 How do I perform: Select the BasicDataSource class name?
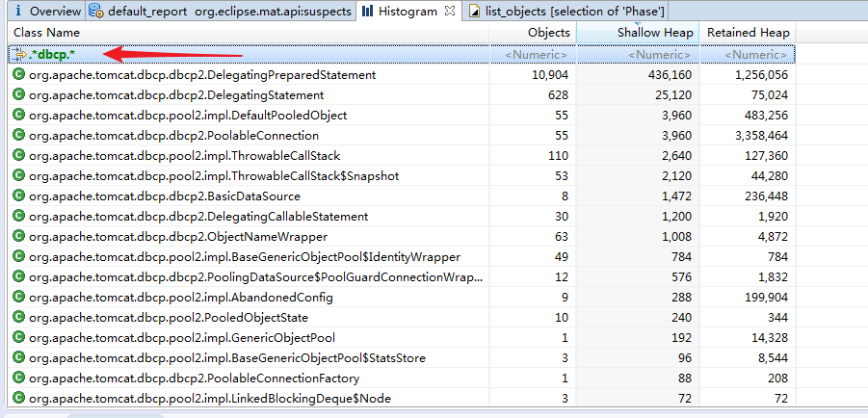(165, 196)
